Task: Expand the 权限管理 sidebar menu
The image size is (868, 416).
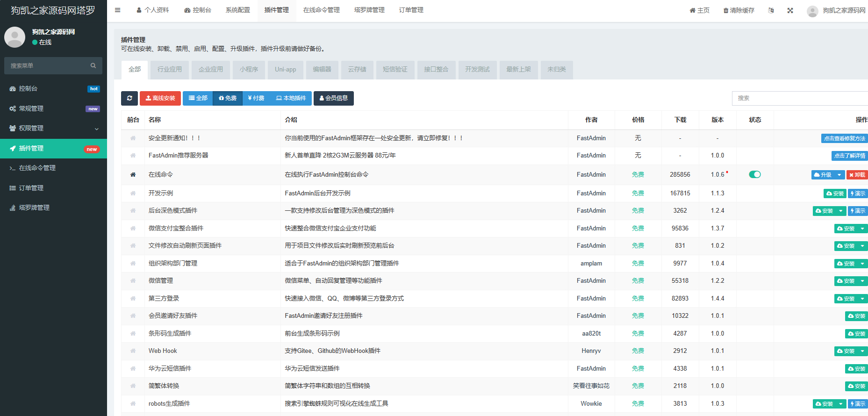Action: click(53, 129)
